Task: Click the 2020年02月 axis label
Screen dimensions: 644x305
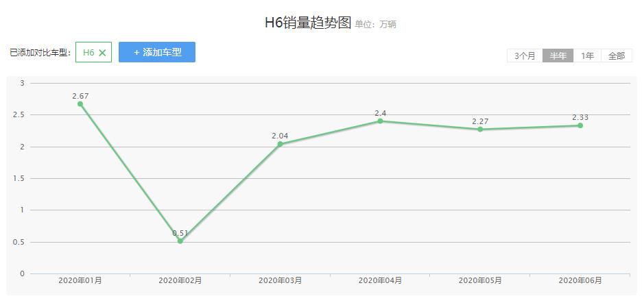Action: [180, 281]
